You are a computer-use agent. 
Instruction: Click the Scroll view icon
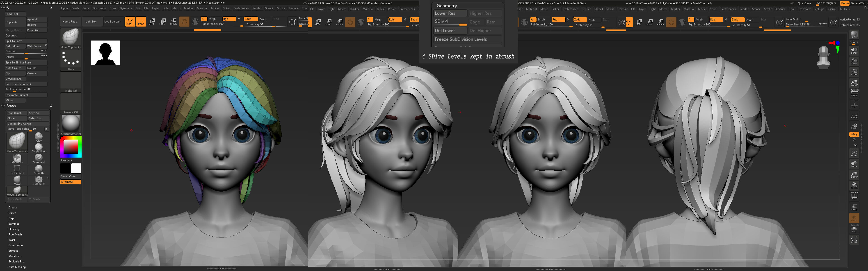coord(854,50)
